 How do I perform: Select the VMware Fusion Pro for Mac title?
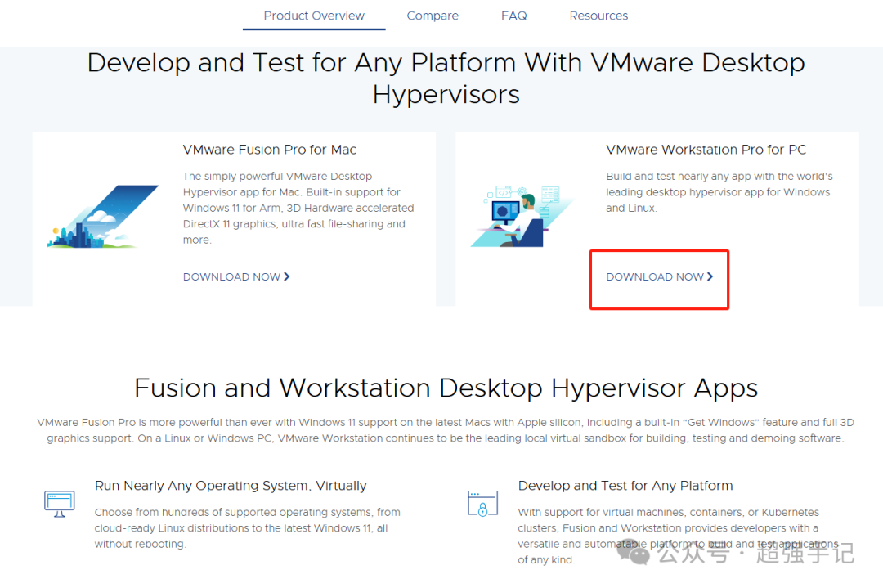(x=269, y=150)
